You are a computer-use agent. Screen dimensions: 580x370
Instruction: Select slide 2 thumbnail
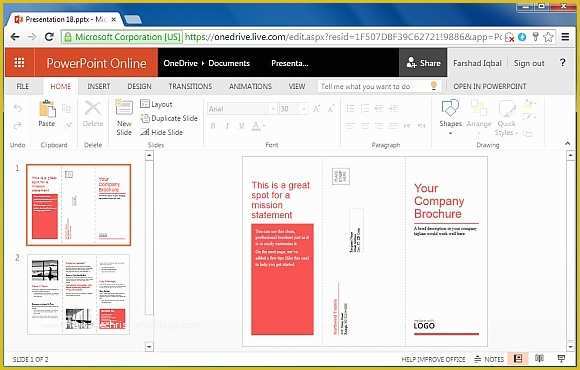tap(78, 294)
